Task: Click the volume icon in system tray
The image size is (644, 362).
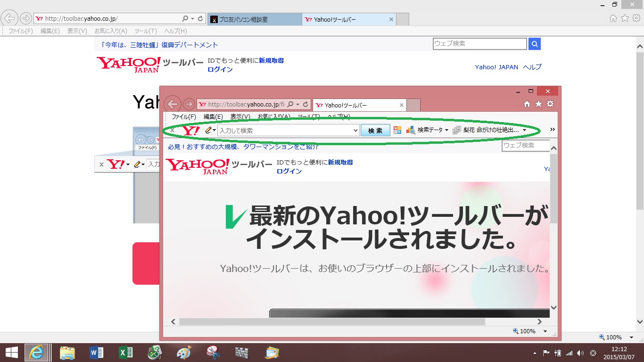Action: coord(580,353)
